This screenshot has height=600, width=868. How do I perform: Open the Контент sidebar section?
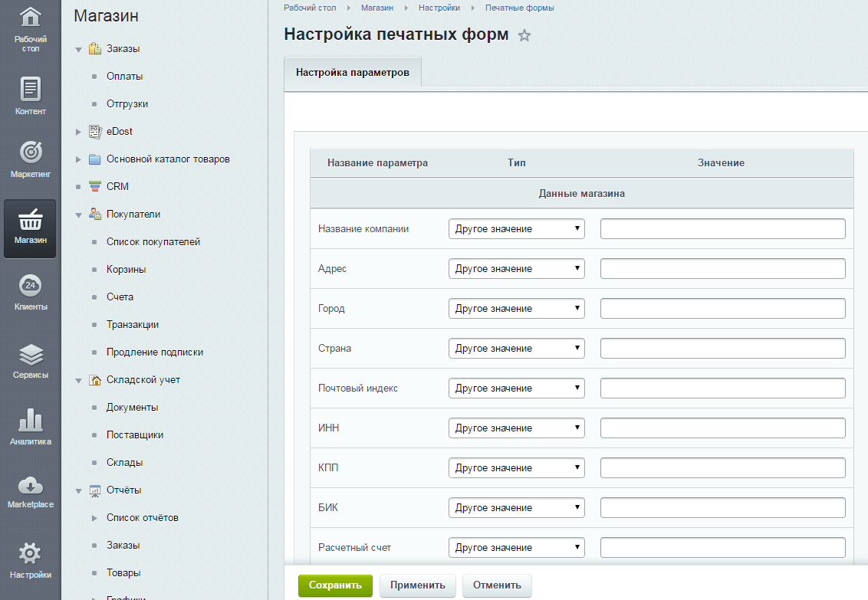coord(30,96)
